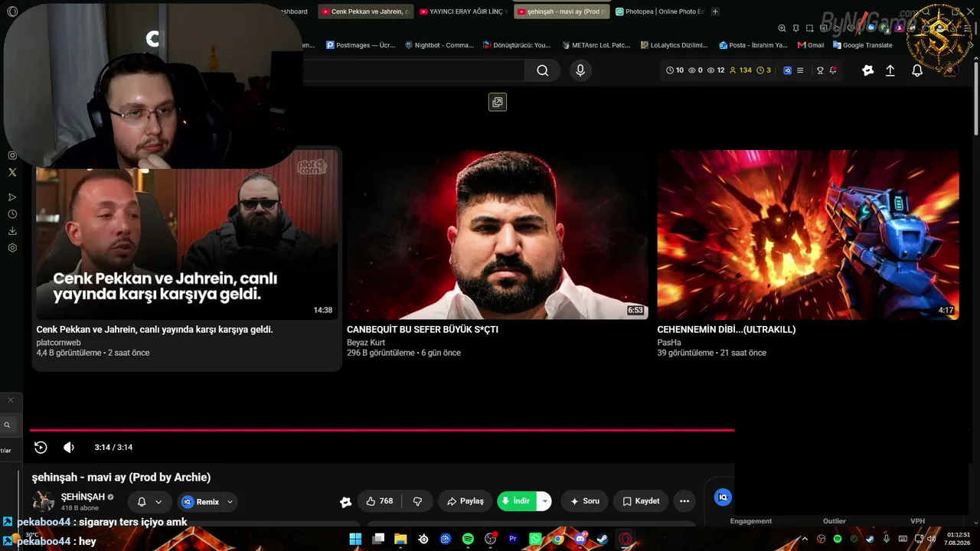
Task: Open WhatsApp from the taskbar
Action: coord(535,540)
